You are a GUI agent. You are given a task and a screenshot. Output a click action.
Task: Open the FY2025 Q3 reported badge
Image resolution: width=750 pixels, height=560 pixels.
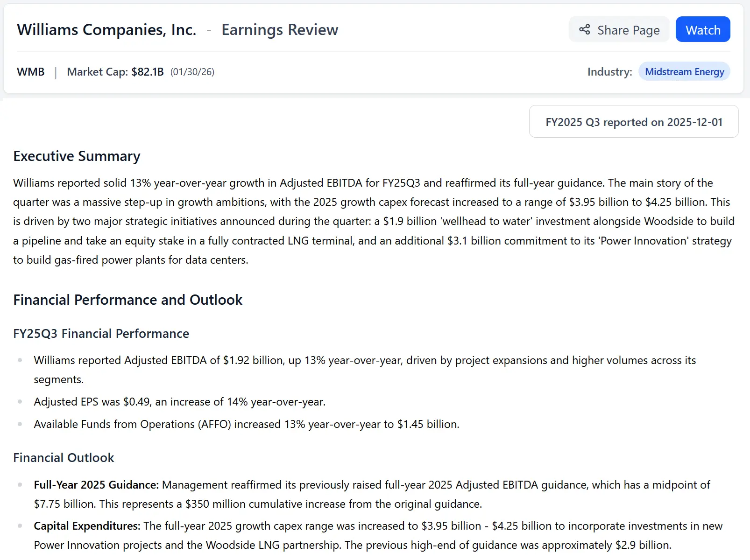pos(633,122)
